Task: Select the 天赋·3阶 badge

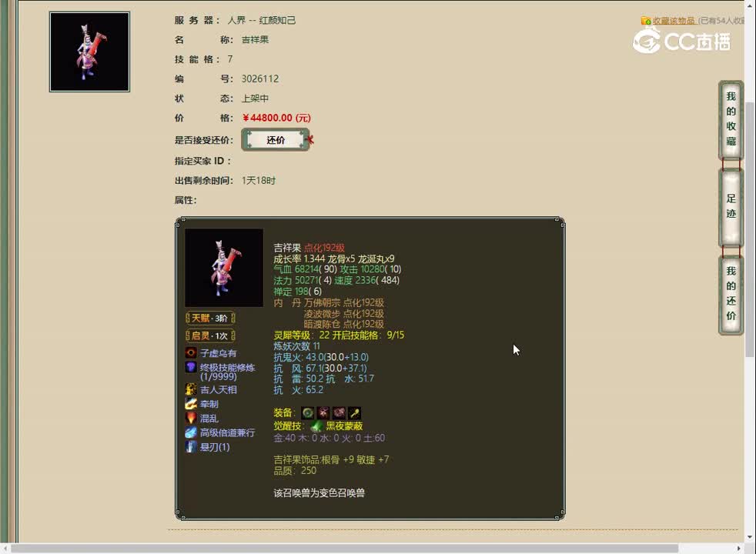Action: (x=210, y=318)
